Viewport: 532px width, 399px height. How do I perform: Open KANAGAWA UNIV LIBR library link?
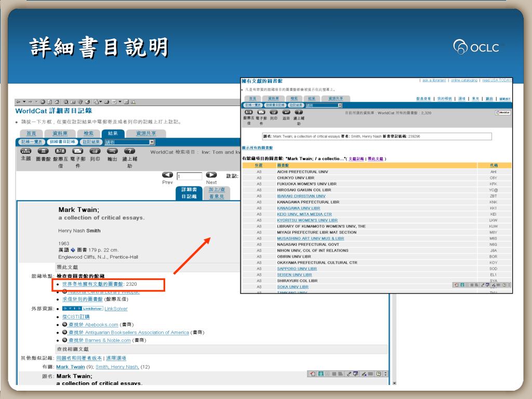coord(299,208)
